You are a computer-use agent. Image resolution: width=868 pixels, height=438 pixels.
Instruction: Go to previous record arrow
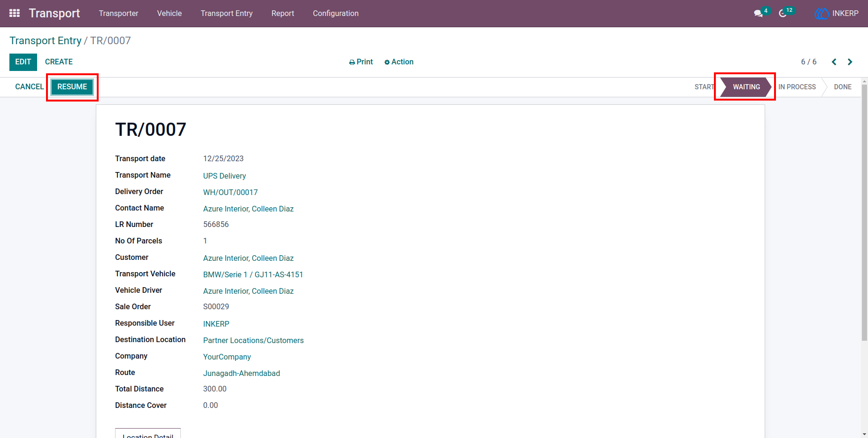(x=834, y=62)
